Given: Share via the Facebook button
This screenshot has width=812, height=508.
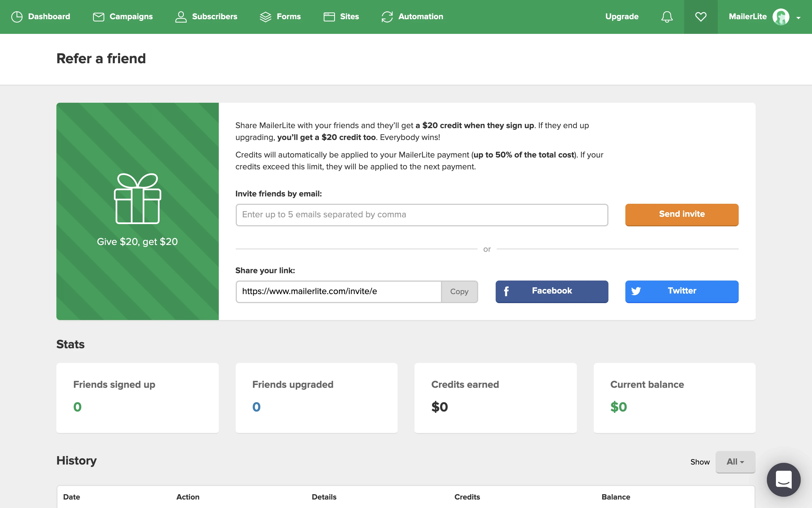Looking at the screenshot, I should coord(552,291).
